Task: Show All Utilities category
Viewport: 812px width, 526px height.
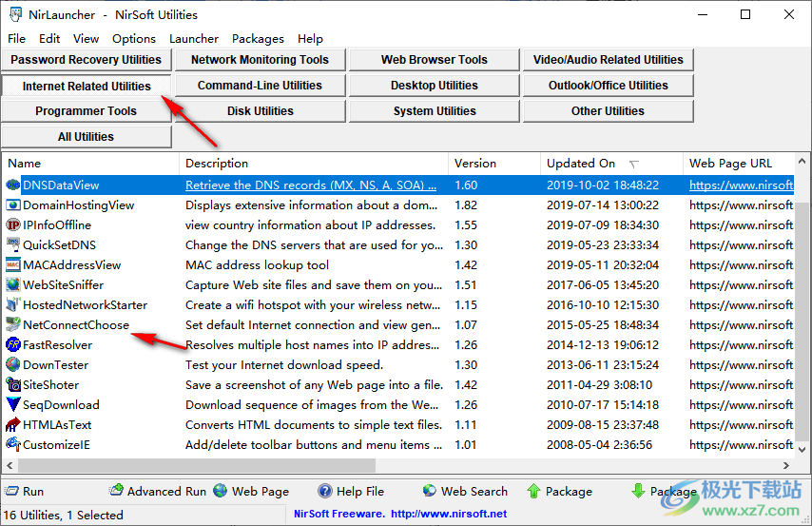Action: pos(87,137)
